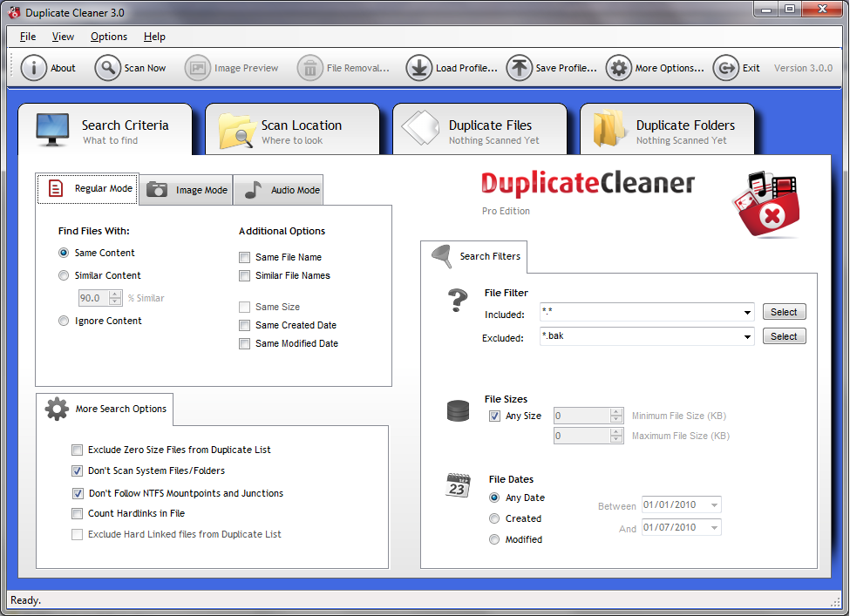Image resolution: width=850 pixels, height=616 pixels.
Task: Click Select next to the Included filter
Action: [x=783, y=311]
